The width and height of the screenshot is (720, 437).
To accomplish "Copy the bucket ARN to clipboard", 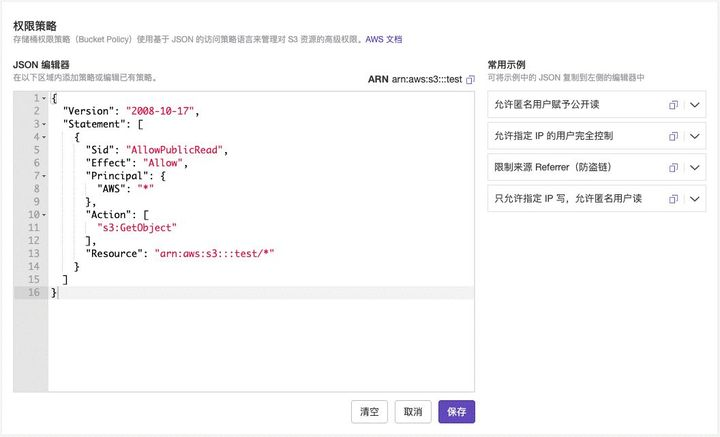I will coord(471,79).
